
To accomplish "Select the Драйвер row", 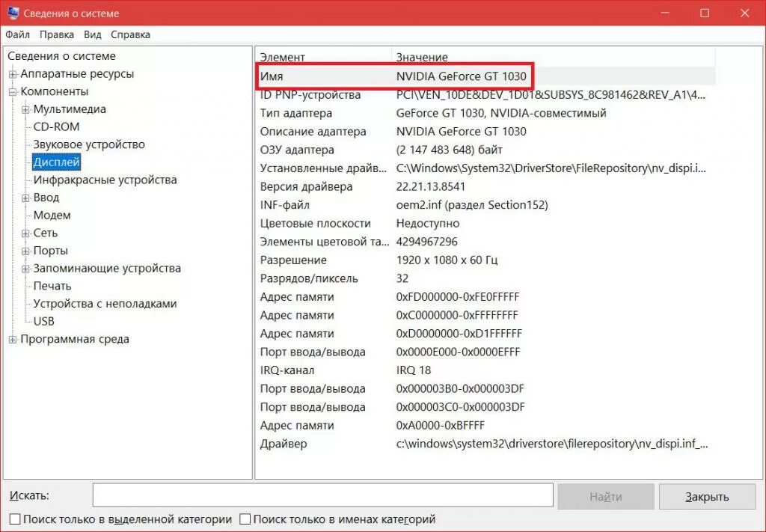I will pos(486,444).
